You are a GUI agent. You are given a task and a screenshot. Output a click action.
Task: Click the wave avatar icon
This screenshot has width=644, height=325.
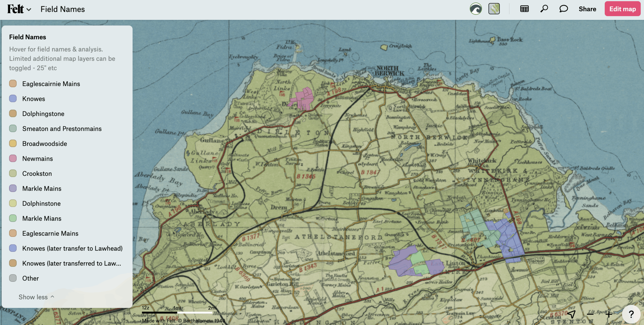476,9
